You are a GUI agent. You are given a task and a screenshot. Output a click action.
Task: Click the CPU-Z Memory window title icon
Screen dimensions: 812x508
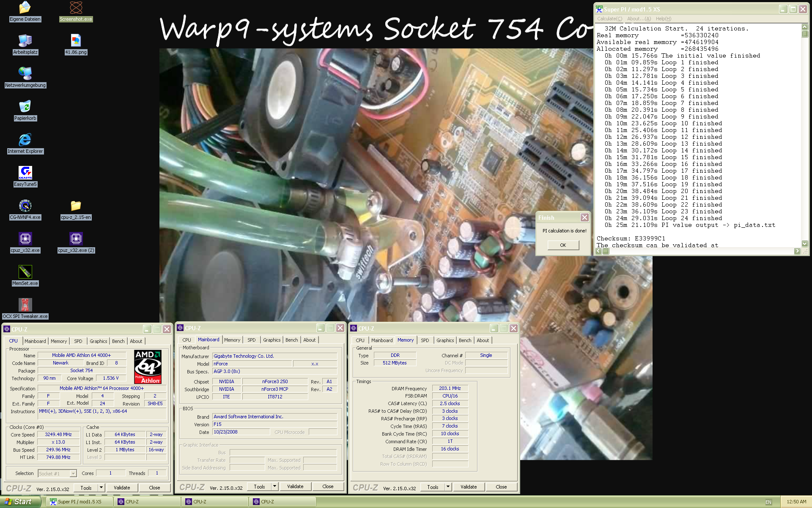pyautogui.click(x=354, y=329)
